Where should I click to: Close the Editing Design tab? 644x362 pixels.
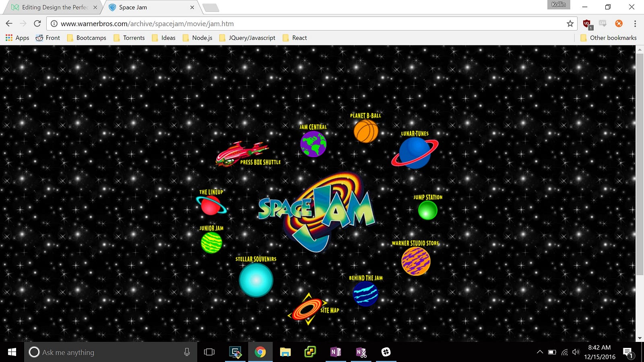pos(95,7)
